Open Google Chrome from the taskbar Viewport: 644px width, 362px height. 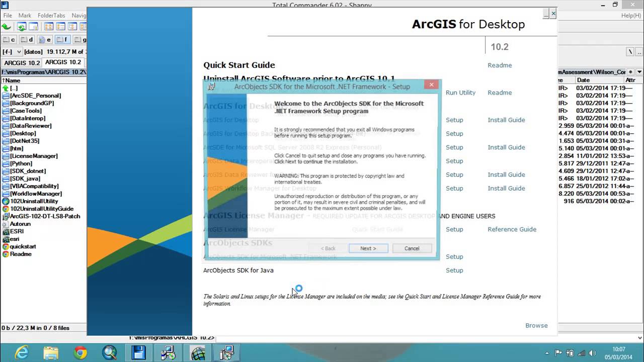(80, 353)
